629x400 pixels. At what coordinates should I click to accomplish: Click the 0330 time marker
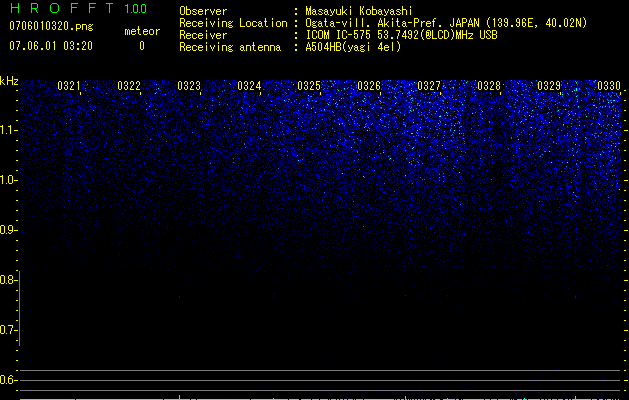point(609,86)
